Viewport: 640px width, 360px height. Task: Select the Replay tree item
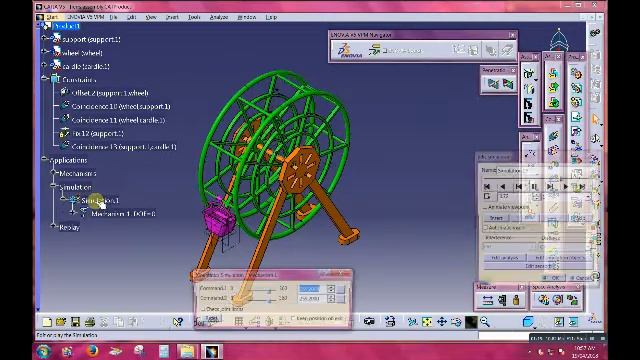pos(69,227)
